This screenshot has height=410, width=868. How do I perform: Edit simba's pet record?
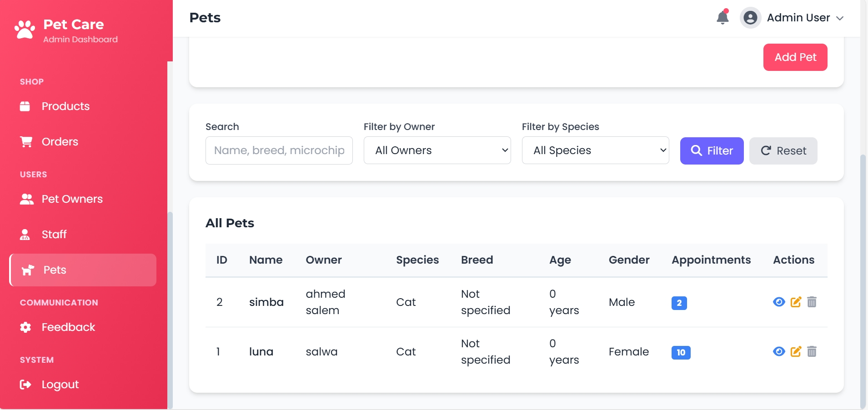click(796, 302)
